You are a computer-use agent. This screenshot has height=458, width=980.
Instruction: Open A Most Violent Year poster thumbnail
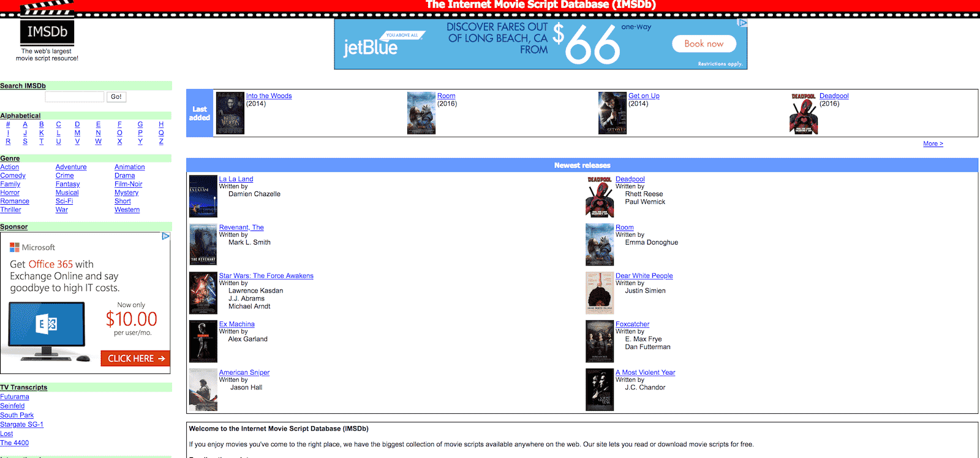coord(600,390)
